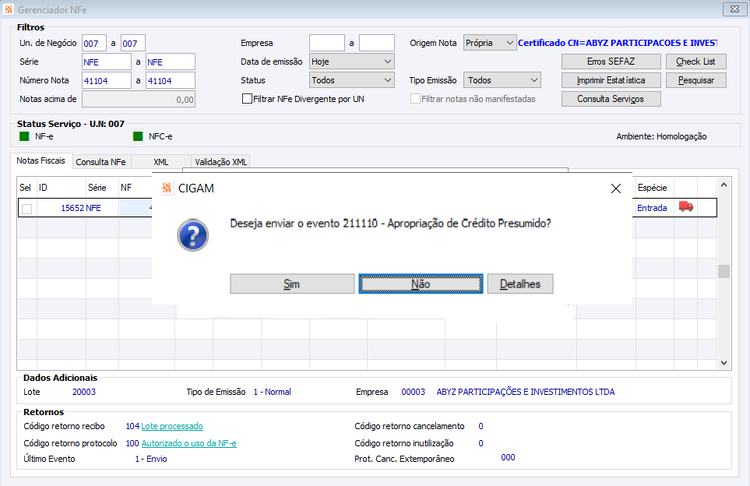Click the Certificado CN=ABYZ text
This screenshot has width=750, height=486.
pyautogui.click(x=618, y=43)
